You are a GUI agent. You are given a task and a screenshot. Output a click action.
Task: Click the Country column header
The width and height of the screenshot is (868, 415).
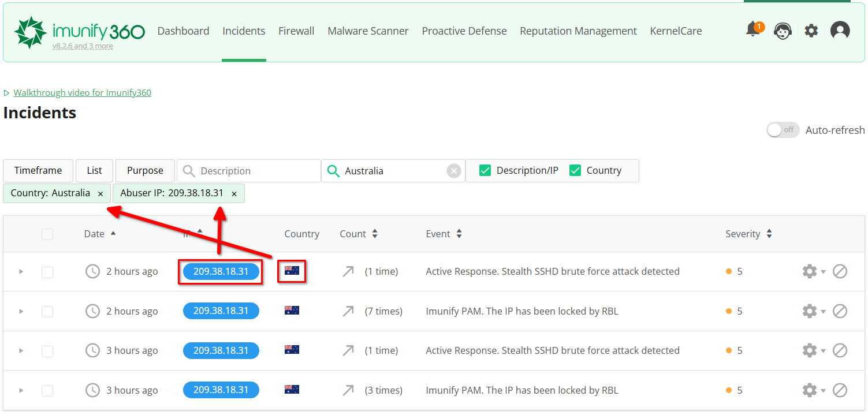pyautogui.click(x=301, y=234)
